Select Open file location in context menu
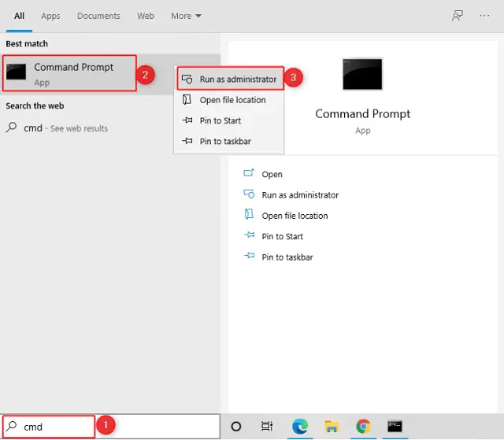504x440 pixels. point(232,100)
